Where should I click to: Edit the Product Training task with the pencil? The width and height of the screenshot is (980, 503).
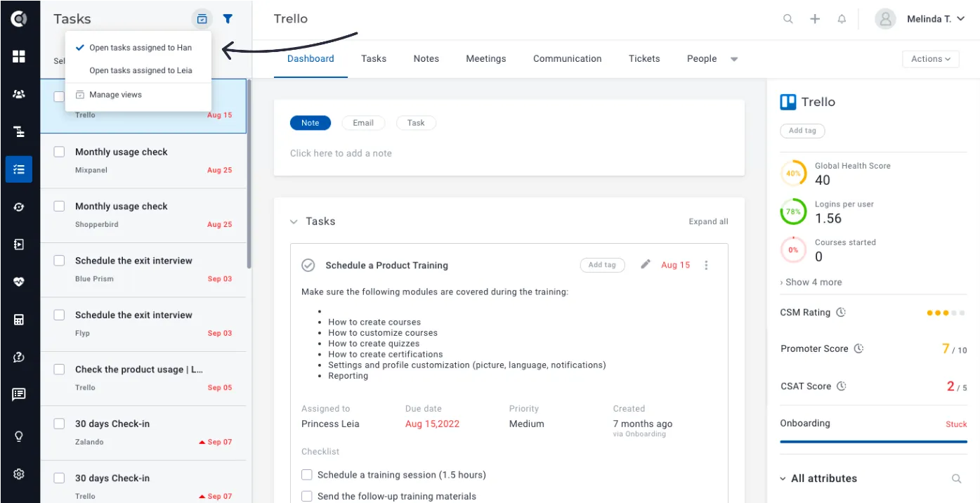pos(646,264)
